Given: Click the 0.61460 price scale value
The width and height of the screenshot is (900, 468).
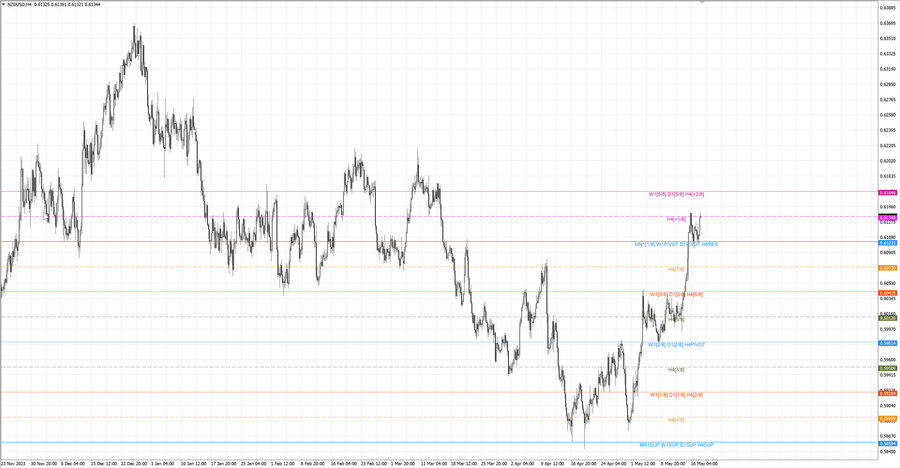Looking at the screenshot, I should [888, 207].
